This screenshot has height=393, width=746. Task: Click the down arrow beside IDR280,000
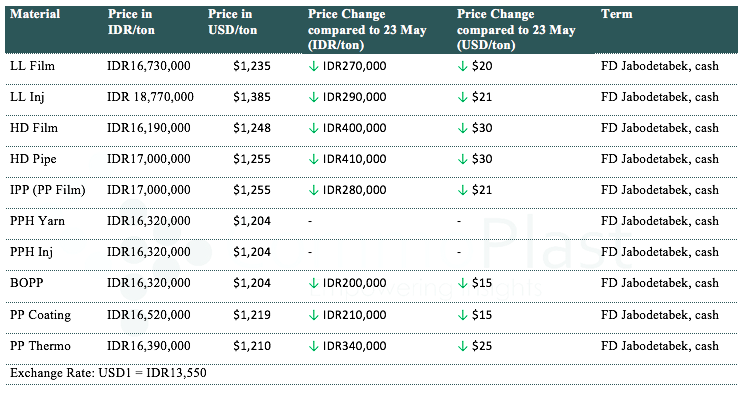point(313,190)
